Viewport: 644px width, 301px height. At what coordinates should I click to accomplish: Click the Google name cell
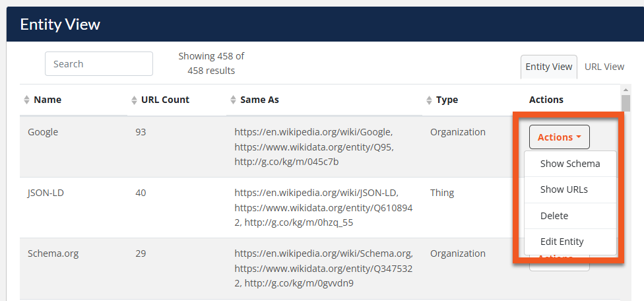point(43,132)
